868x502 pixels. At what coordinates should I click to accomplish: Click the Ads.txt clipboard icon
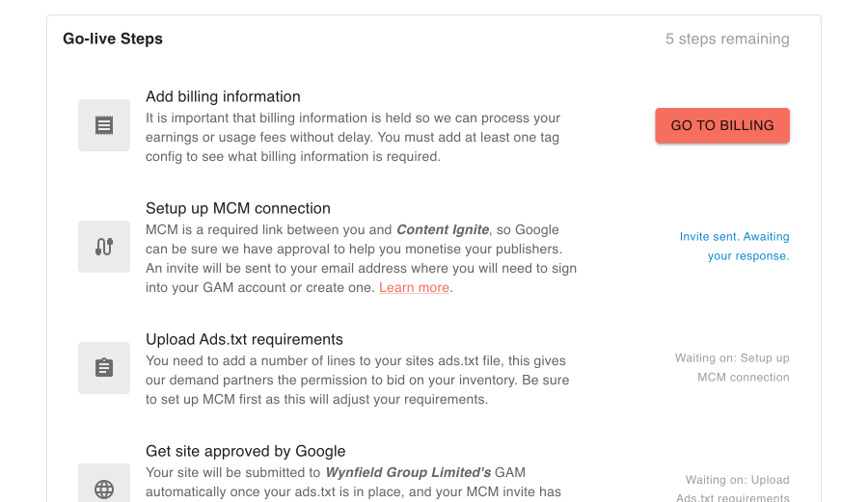[104, 368]
